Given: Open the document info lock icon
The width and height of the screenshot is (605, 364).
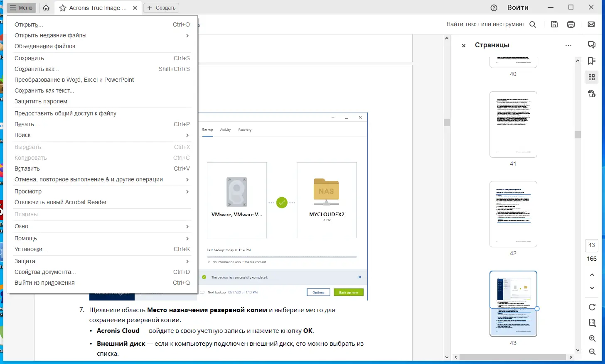Looking at the screenshot, I should click(592, 93).
